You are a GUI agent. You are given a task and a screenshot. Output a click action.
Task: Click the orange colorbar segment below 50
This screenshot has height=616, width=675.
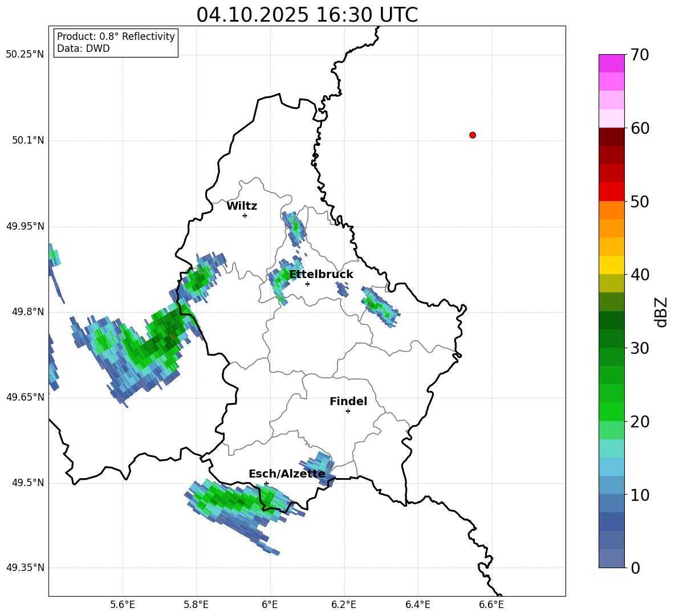tap(611, 210)
